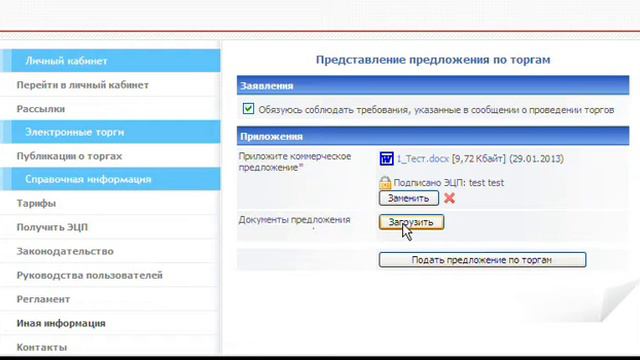Image resolution: width=640 pixels, height=360 pixels.
Task: Open Иная информация link
Action: click(x=61, y=323)
